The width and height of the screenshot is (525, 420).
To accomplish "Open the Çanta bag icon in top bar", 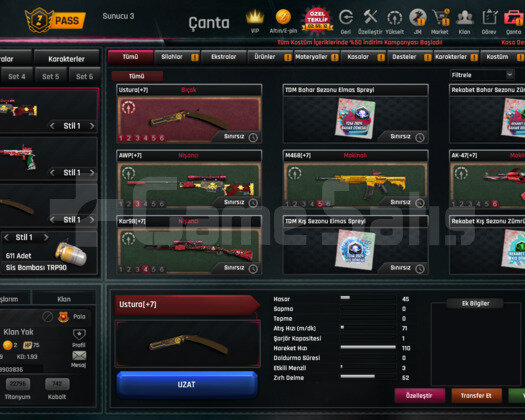I will (514, 17).
